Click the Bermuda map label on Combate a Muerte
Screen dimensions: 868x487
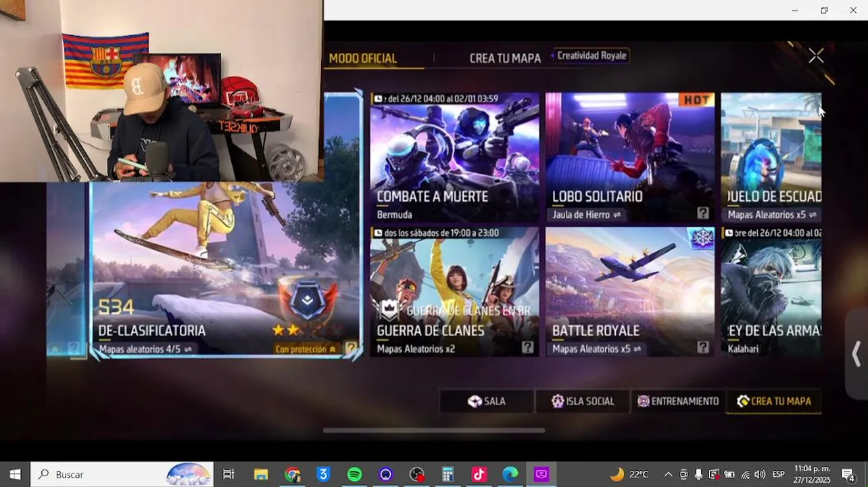pos(395,215)
